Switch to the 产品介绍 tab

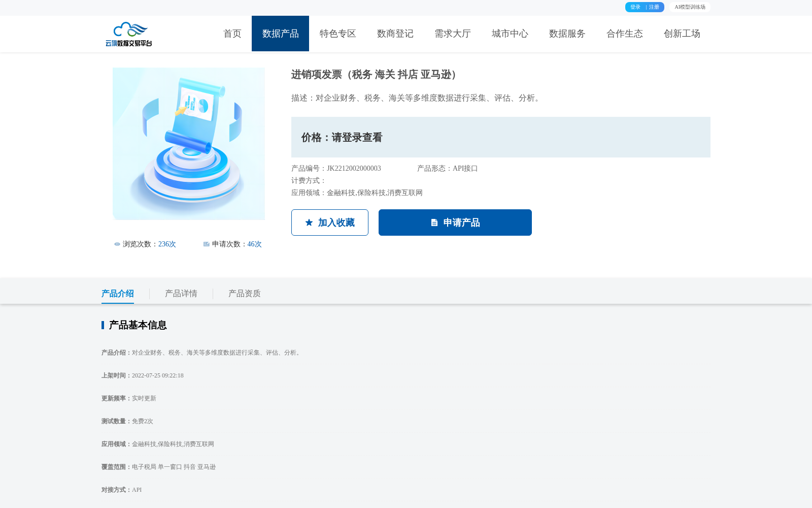point(118,294)
